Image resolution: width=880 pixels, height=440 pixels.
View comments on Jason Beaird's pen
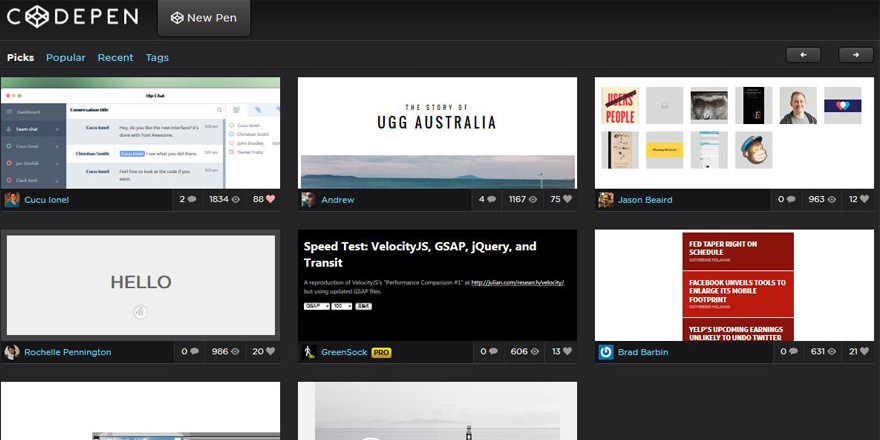pos(788,199)
